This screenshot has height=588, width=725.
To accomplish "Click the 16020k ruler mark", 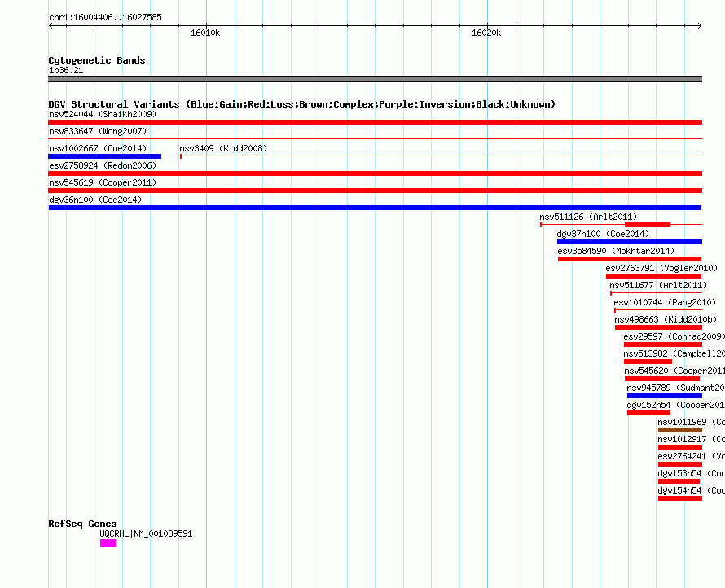I will 486,33.
